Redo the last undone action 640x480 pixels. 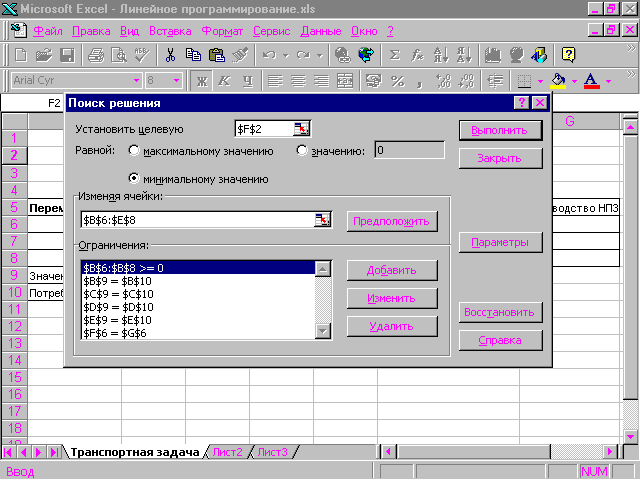303,55
